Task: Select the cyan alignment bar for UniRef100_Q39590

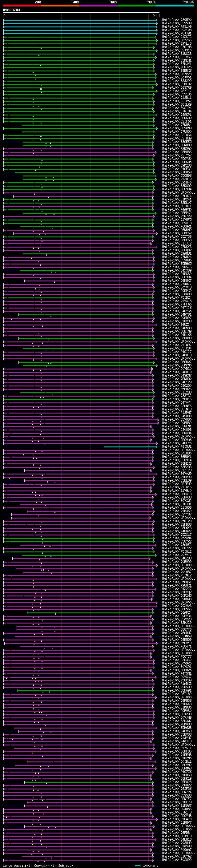Action: (80, 20)
